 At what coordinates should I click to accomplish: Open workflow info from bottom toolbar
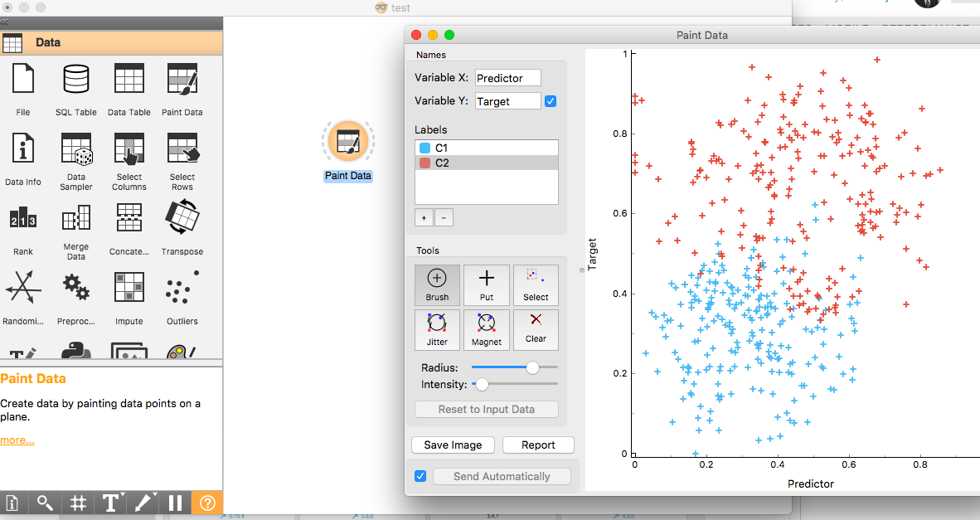12,503
